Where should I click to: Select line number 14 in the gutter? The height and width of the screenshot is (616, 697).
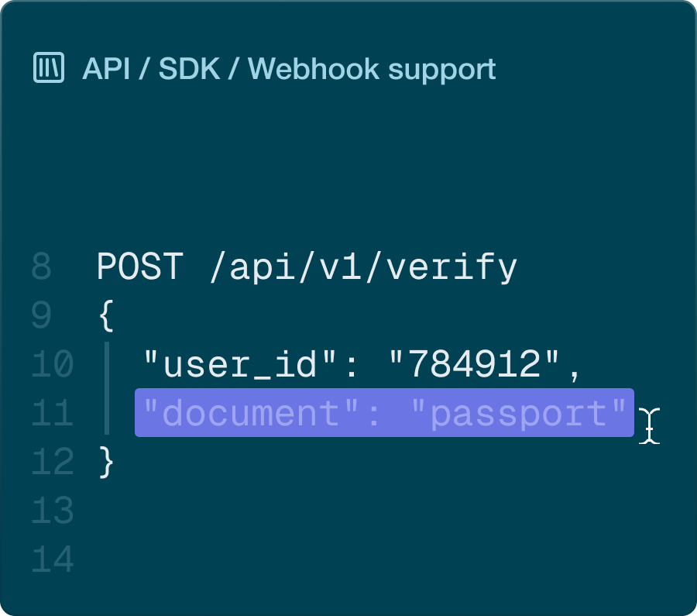pyautogui.click(x=53, y=559)
